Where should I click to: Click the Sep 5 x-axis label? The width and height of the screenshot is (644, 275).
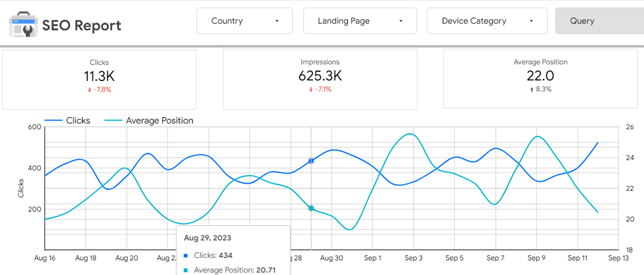coord(454,258)
